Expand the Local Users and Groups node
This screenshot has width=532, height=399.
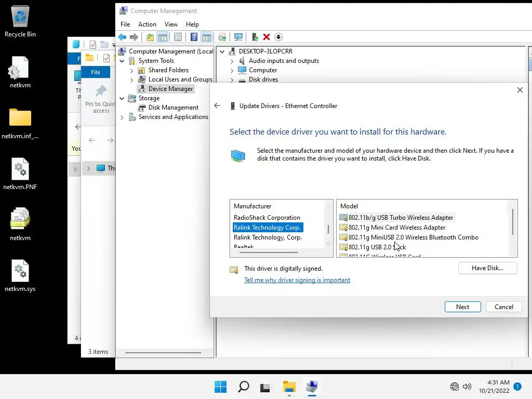[x=131, y=79]
